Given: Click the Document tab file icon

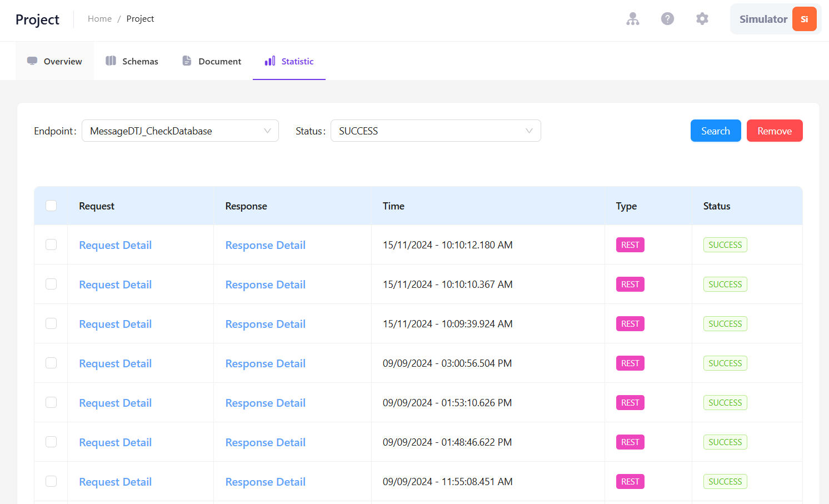Looking at the screenshot, I should tap(187, 61).
